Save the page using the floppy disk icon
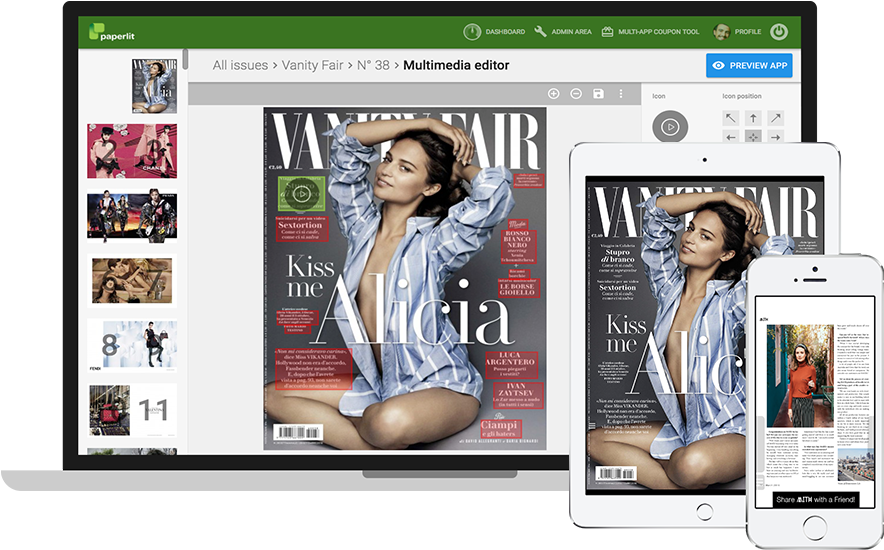Screen dimensions: 884x550 point(598,94)
